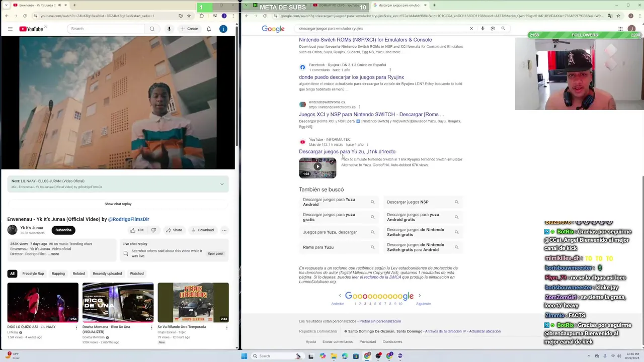Subscribe to Yk It's Junaa channel
The image size is (644, 362).
pos(63,230)
